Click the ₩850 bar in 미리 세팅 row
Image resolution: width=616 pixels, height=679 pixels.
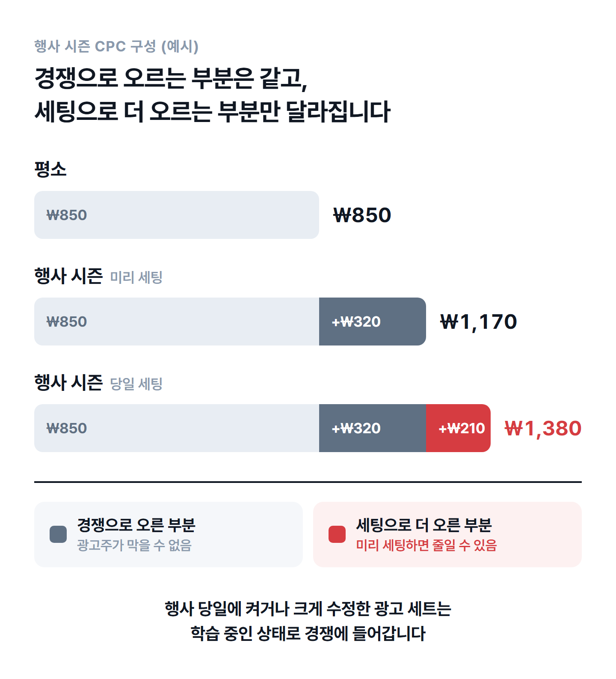click(177, 322)
